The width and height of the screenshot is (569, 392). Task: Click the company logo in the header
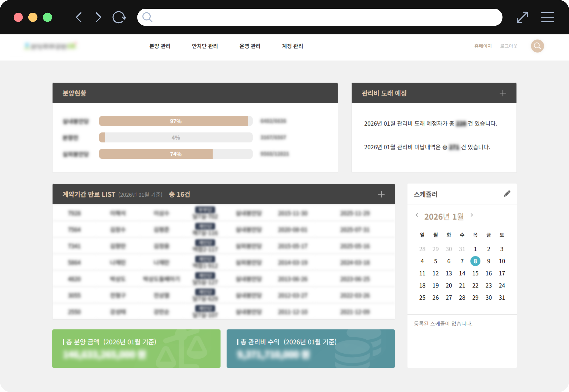[50, 46]
